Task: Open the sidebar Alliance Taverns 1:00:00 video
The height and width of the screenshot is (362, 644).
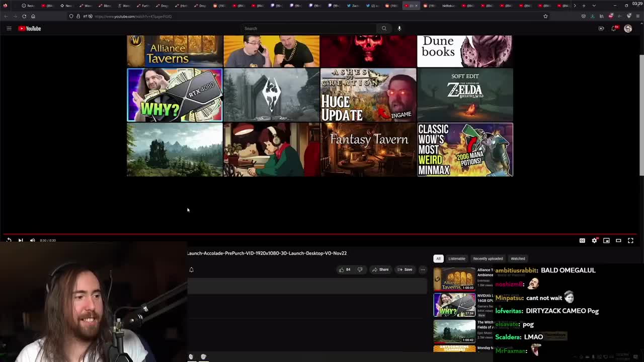Action: tap(454, 279)
